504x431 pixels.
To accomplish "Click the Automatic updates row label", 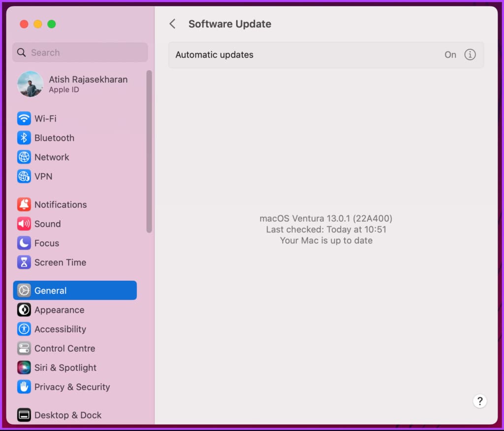I will 215,55.
